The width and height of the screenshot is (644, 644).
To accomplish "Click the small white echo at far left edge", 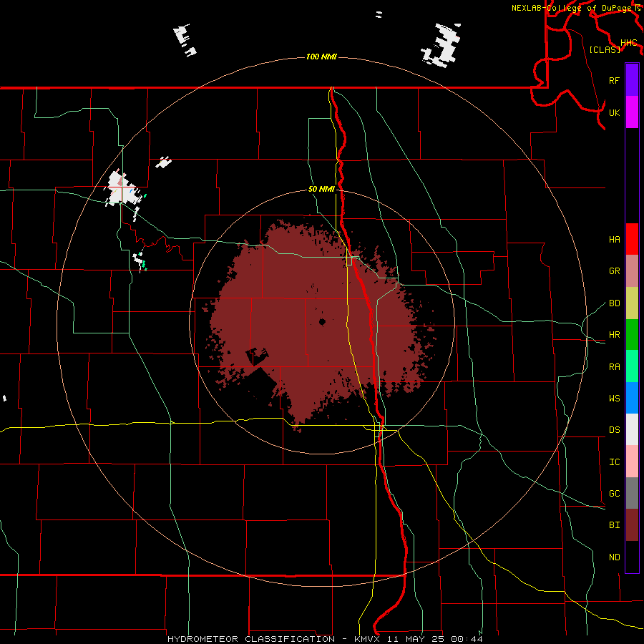I will tap(4, 398).
